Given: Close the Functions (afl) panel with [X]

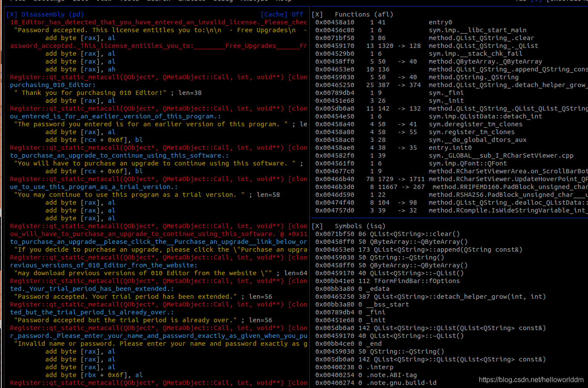Looking at the screenshot, I should (x=317, y=14).
